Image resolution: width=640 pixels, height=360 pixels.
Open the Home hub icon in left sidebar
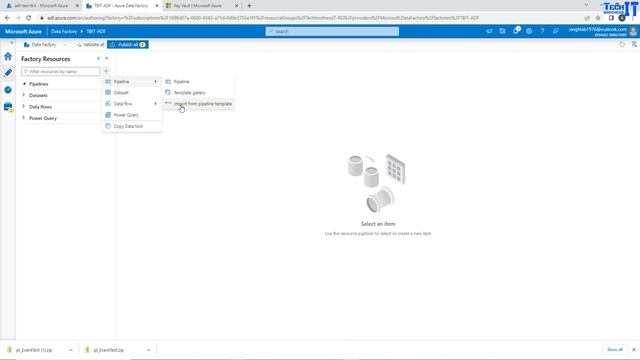[x=8, y=56]
